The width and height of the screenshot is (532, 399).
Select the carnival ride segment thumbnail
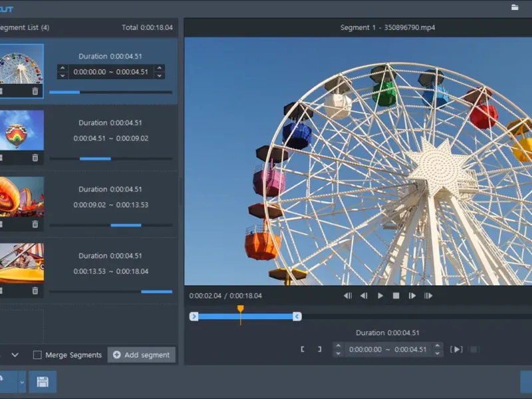[x=21, y=196]
